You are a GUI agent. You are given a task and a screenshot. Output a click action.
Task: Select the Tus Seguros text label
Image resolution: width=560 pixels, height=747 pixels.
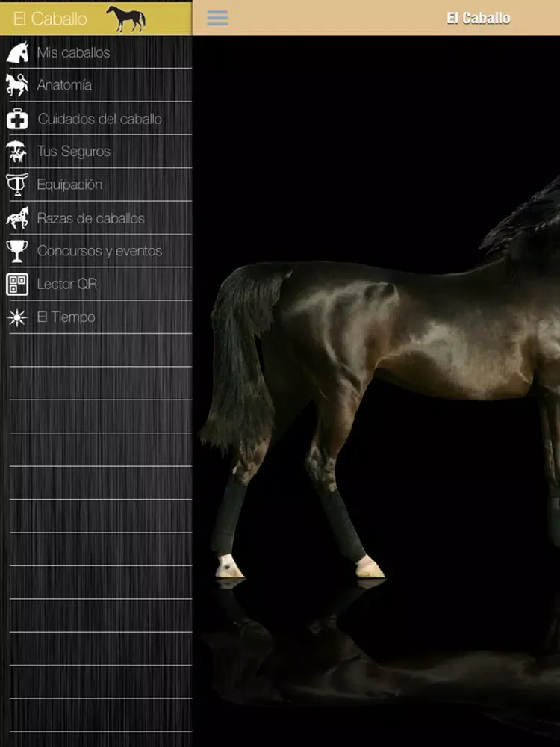click(x=73, y=152)
